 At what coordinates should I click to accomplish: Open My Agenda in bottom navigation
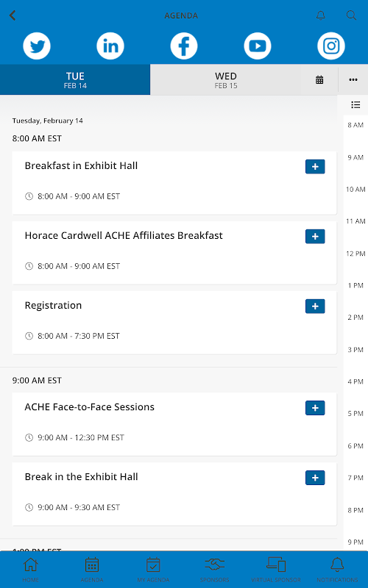point(153,570)
